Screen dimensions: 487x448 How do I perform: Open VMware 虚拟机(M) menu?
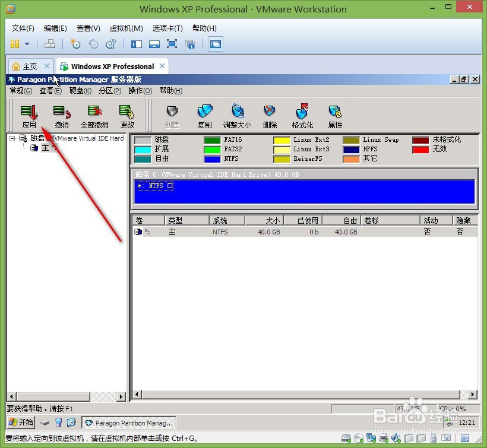tap(126, 28)
